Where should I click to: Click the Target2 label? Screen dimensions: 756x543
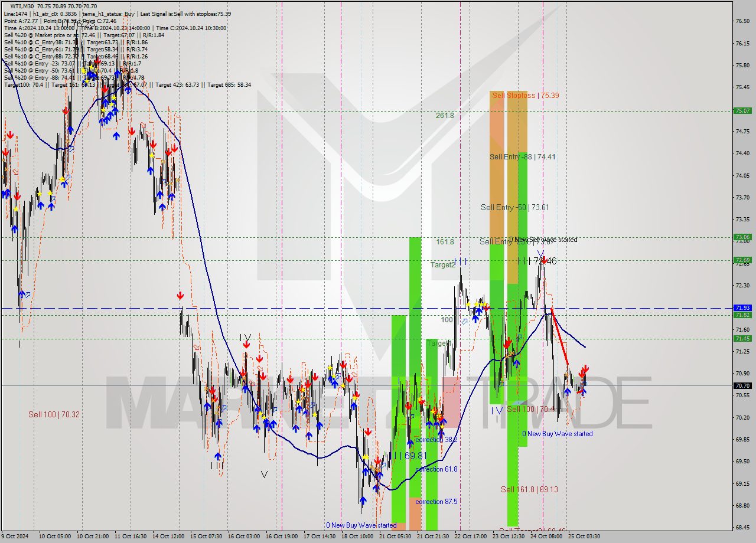[x=443, y=265]
